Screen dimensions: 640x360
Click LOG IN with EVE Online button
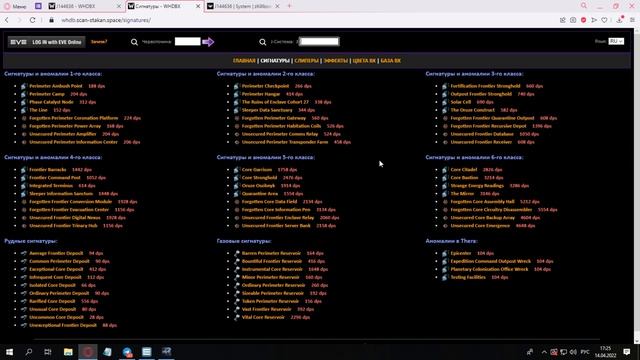click(47, 42)
